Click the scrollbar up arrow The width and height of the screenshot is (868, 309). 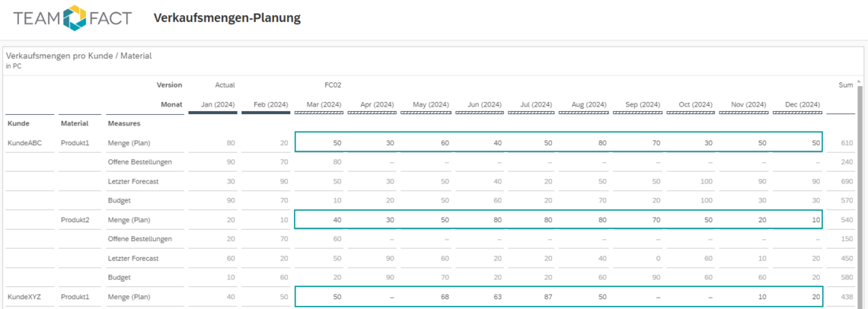point(860,81)
